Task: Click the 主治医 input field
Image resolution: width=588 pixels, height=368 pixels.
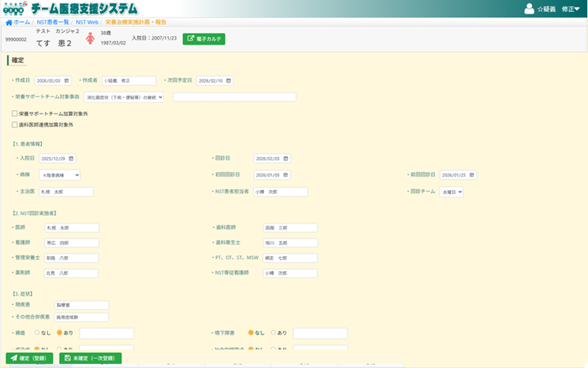Action: [66, 192]
